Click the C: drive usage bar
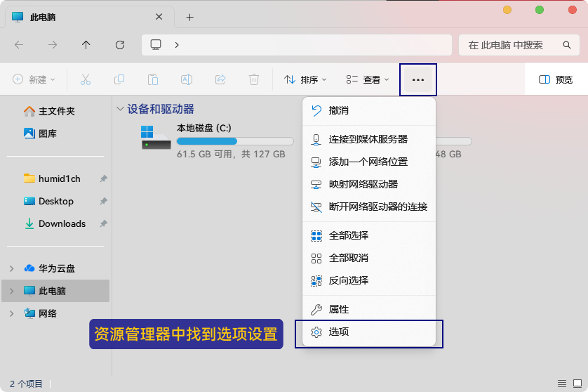This screenshot has height=392, width=588. [x=235, y=141]
